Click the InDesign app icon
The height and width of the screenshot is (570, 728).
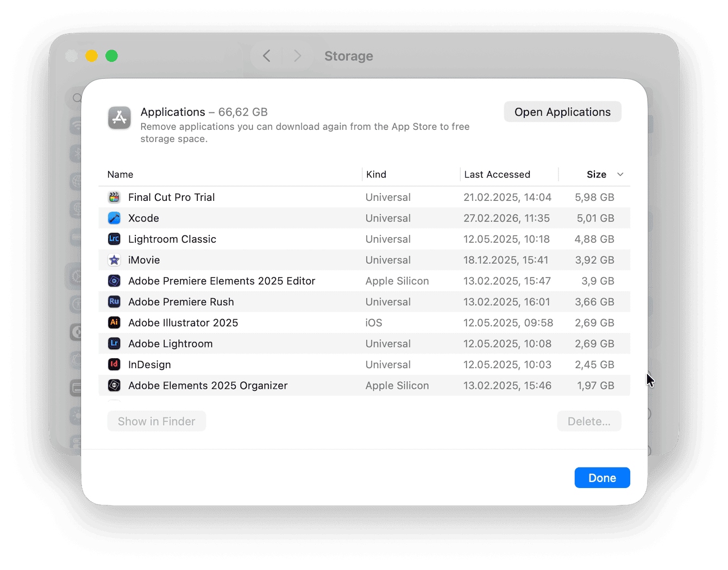[114, 364]
